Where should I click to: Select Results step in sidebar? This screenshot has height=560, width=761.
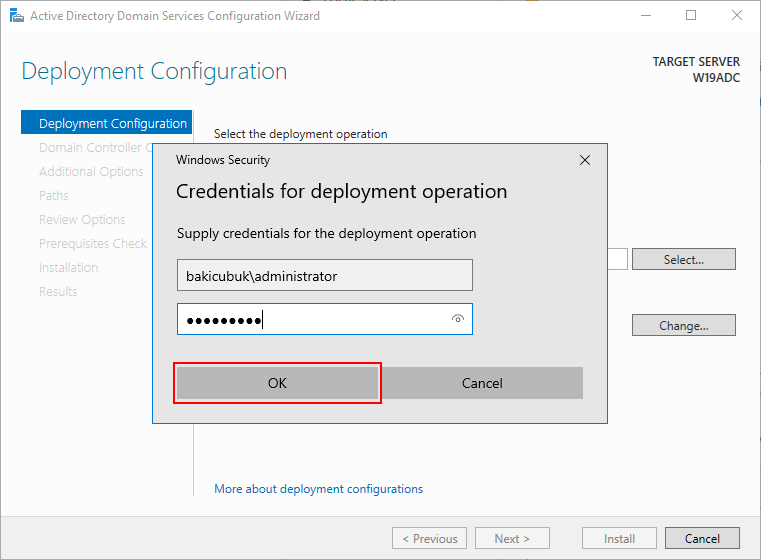(58, 291)
